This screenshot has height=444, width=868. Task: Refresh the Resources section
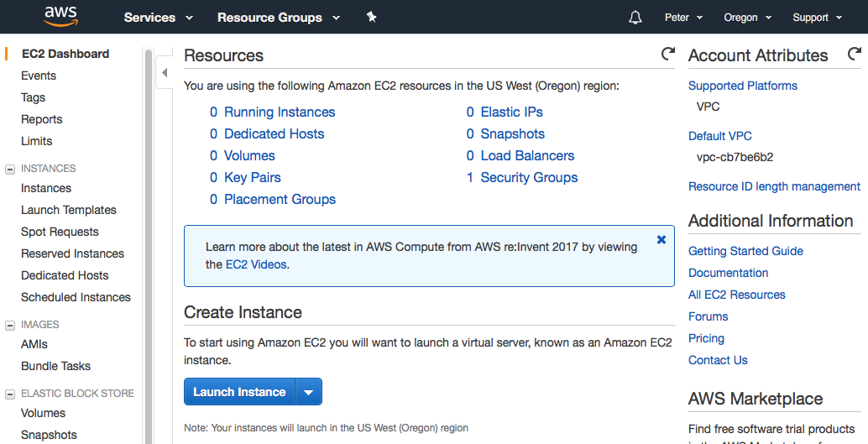[x=668, y=55]
